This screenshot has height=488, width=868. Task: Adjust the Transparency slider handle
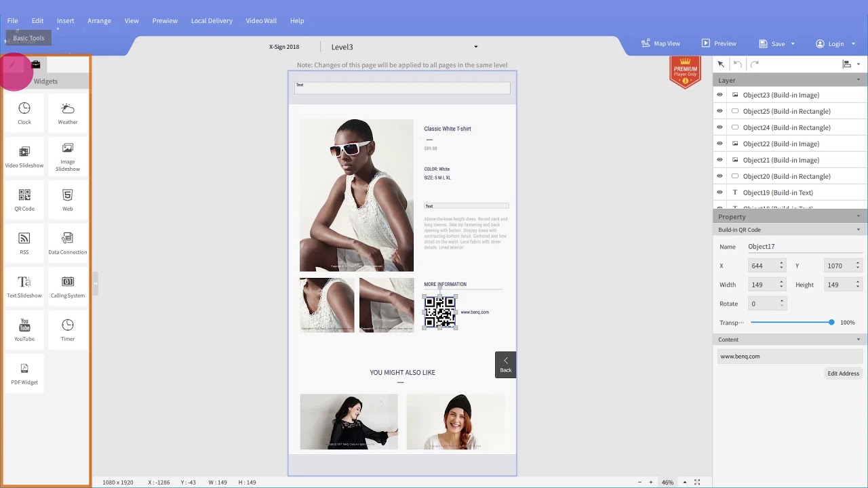pyautogui.click(x=831, y=323)
